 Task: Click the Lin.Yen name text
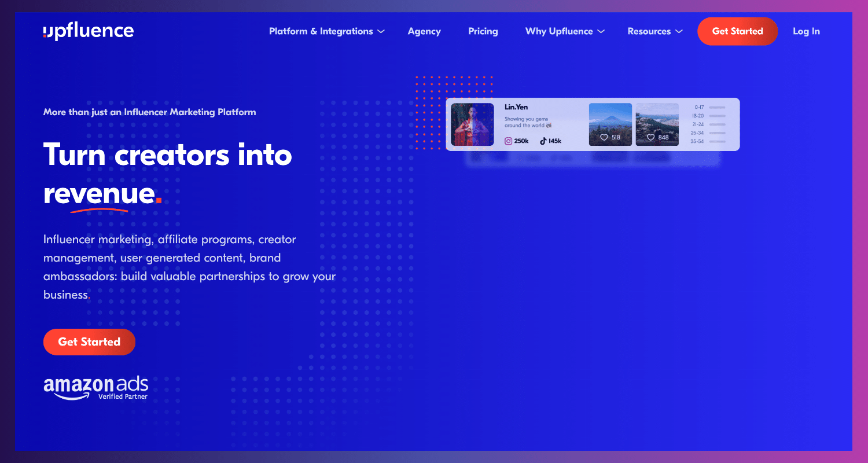pos(516,107)
